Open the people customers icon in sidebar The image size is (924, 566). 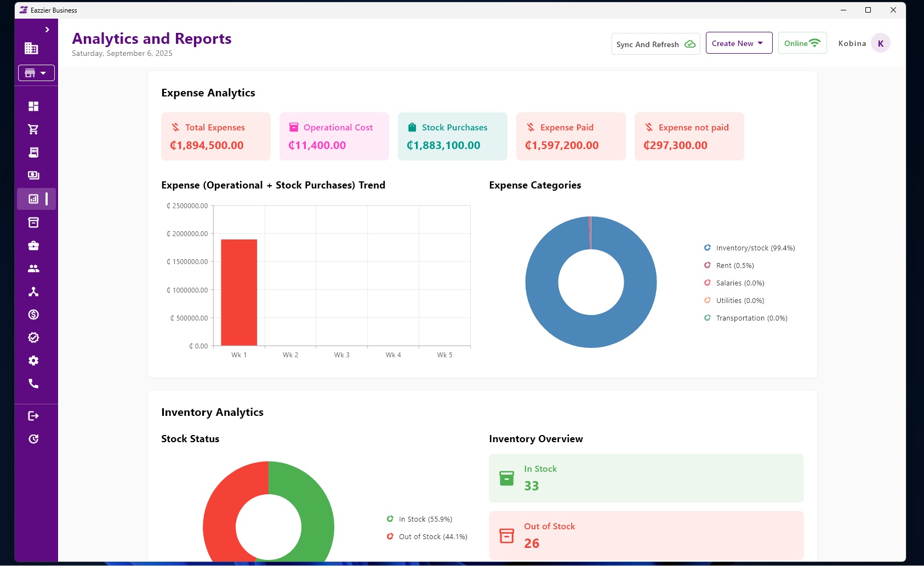33,268
